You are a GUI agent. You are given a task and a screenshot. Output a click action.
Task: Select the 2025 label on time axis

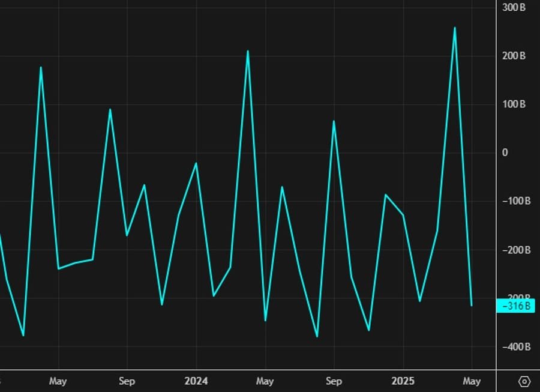[402, 381]
